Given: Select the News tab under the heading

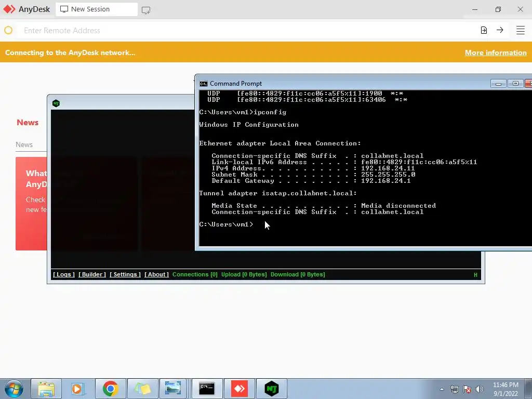Looking at the screenshot, I should [x=24, y=144].
